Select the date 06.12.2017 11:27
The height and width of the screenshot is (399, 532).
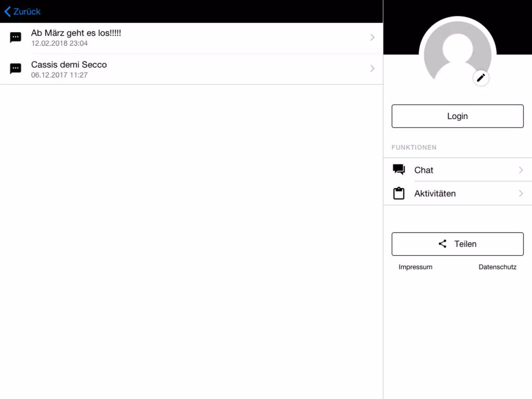click(59, 75)
